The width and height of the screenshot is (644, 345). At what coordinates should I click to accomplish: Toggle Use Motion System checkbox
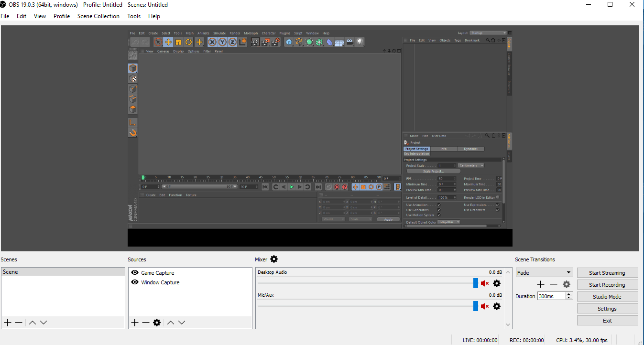439,215
